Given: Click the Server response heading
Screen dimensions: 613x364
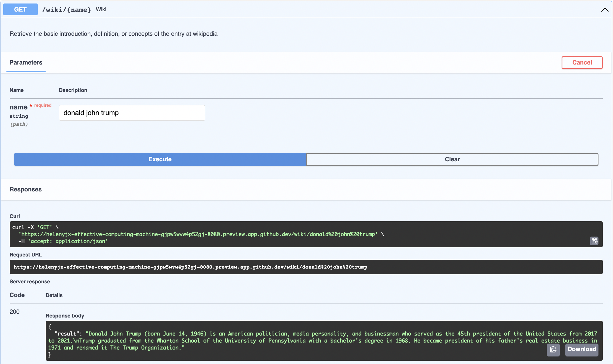Looking at the screenshot, I should tap(30, 281).
